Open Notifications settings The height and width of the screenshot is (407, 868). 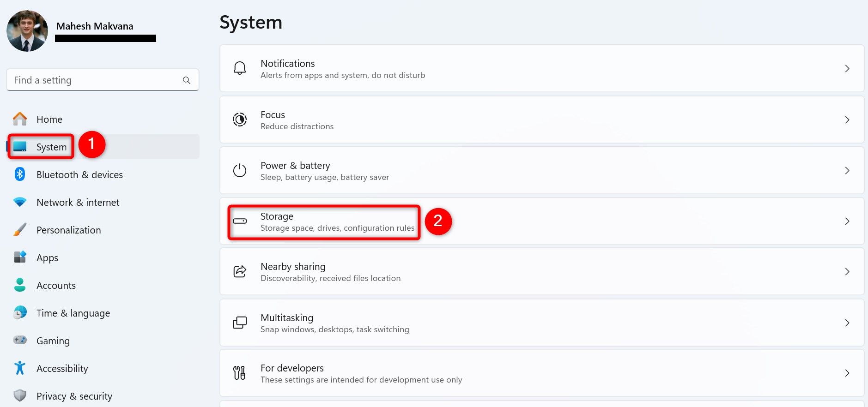pyautogui.click(x=542, y=68)
